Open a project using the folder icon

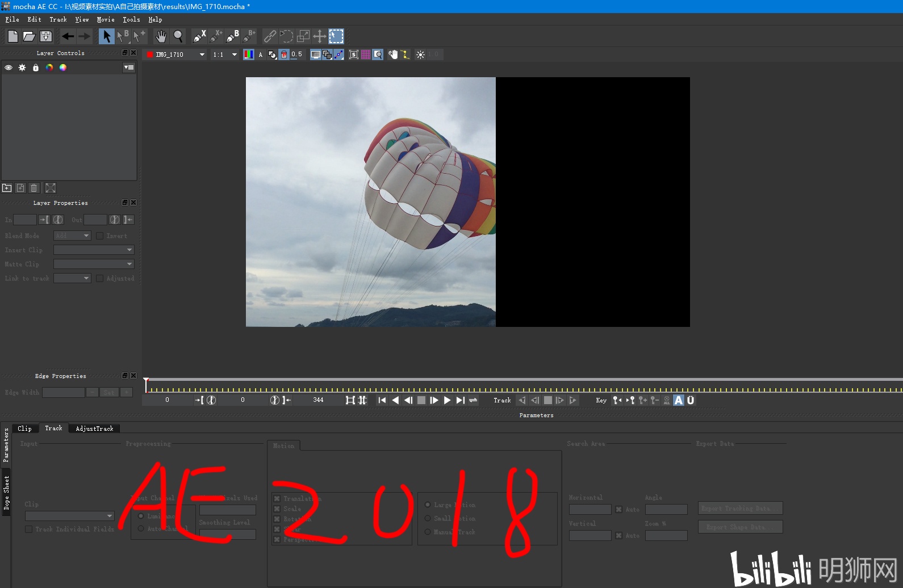click(x=29, y=36)
